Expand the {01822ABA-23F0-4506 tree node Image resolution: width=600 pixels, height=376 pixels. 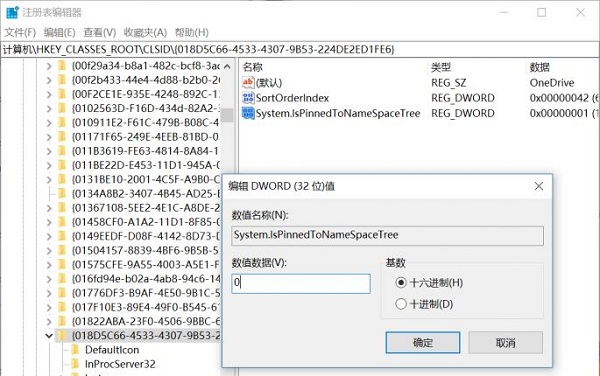pyautogui.click(x=49, y=322)
